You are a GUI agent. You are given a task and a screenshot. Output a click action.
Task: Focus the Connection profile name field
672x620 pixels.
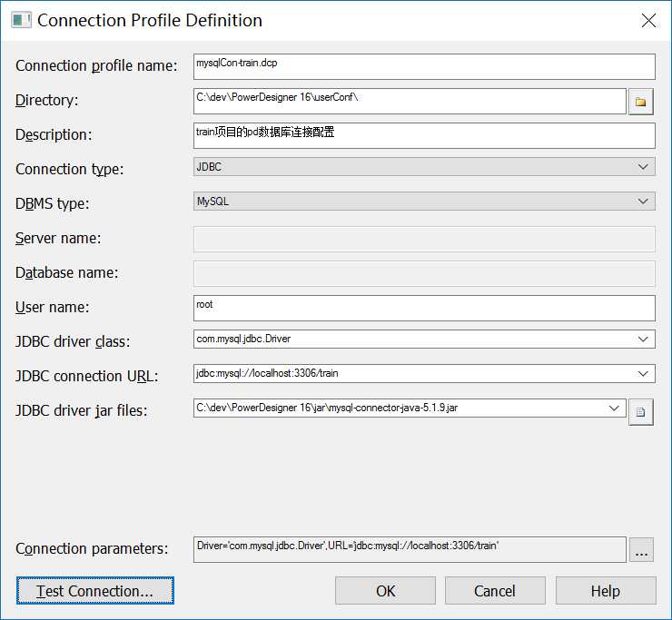pos(424,66)
